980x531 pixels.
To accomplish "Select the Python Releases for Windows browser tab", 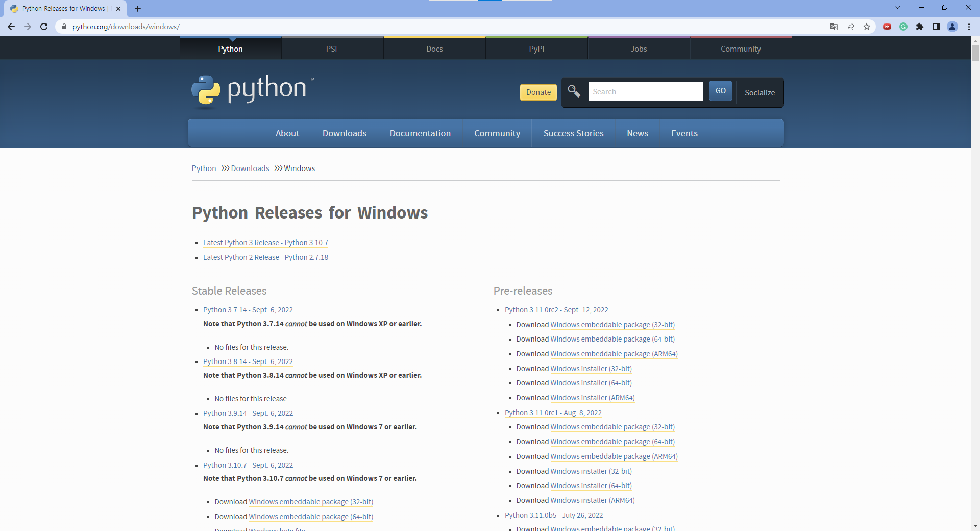I will tap(66, 9).
